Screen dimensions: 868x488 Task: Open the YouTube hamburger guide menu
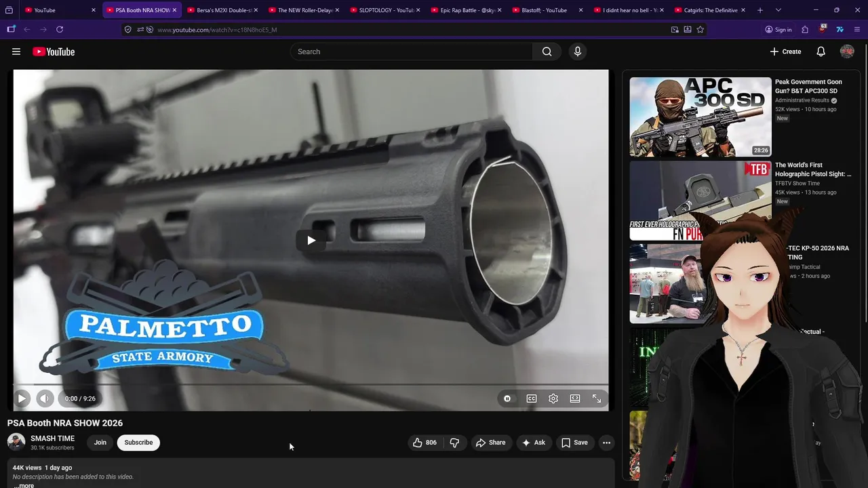(16, 52)
